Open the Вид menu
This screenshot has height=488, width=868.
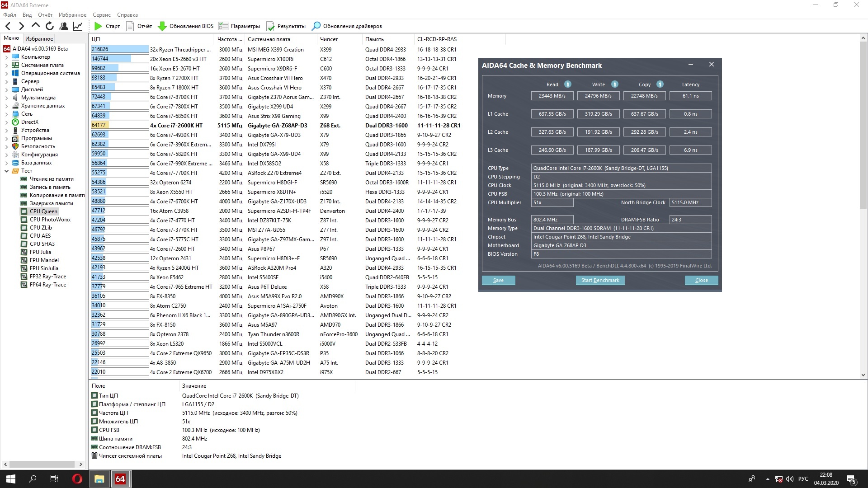[x=27, y=15]
